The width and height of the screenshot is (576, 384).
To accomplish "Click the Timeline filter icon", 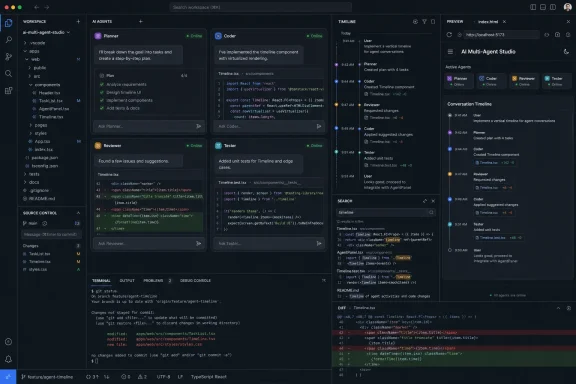I will coord(424,22).
